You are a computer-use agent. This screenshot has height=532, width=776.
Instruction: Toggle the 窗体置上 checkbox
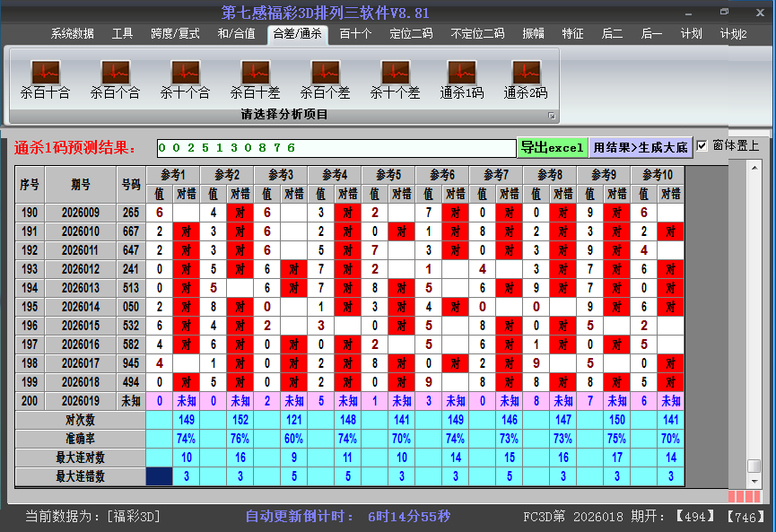point(702,146)
